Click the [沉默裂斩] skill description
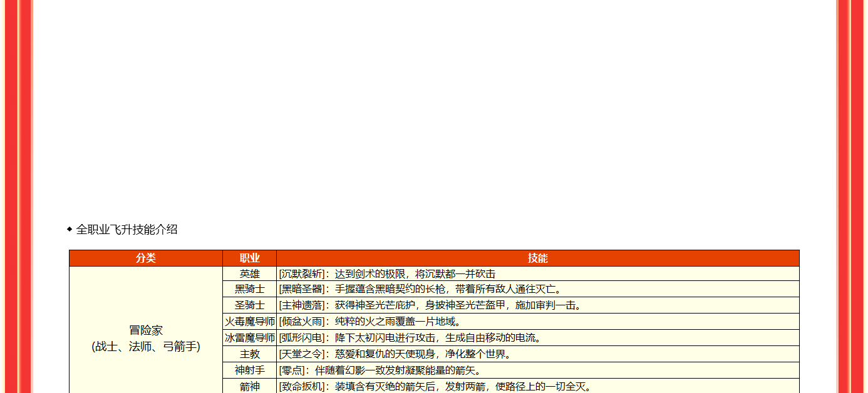 coord(387,274)
